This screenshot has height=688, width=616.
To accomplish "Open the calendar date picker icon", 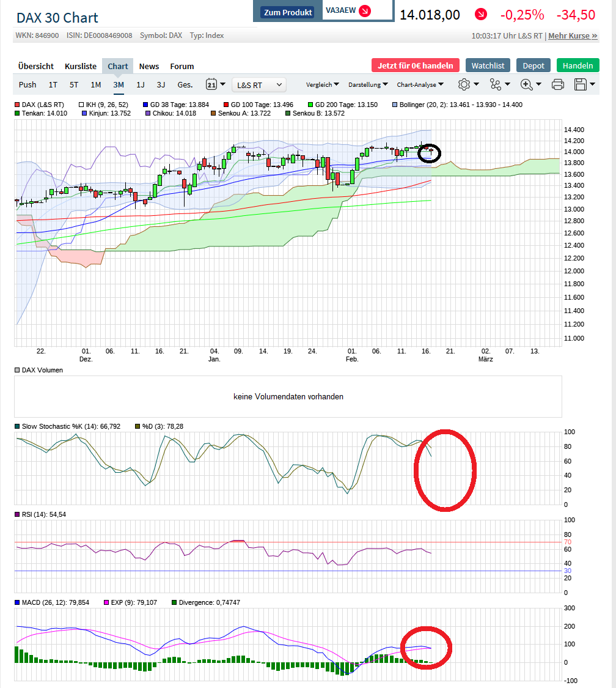I will tap(212, 84).
